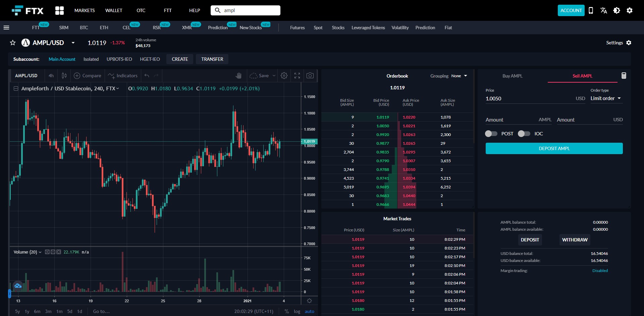Click the TRANSFER button

(x=212, y=59)
